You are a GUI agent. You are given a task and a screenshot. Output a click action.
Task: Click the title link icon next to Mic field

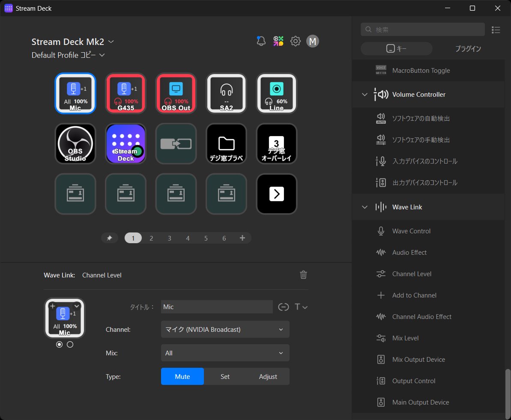[x=284, y=307]
